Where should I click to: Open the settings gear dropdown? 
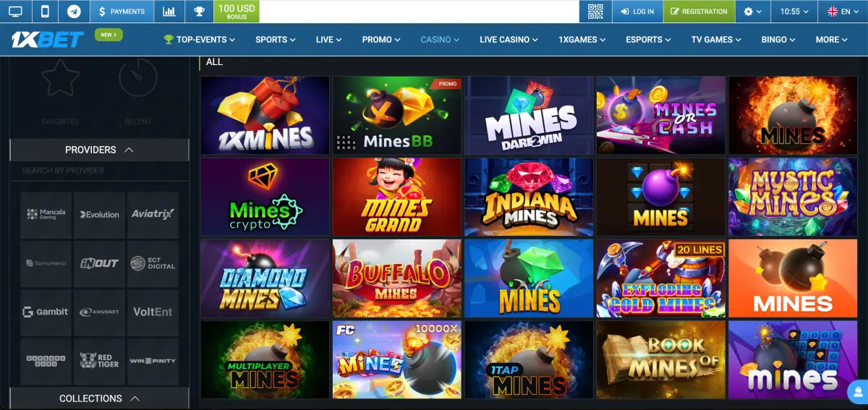click(752, 12)
